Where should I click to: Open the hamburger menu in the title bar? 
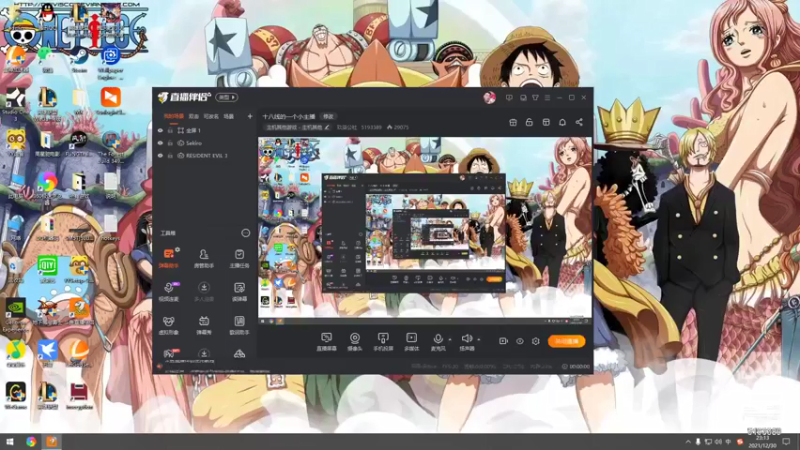point(547,97)
